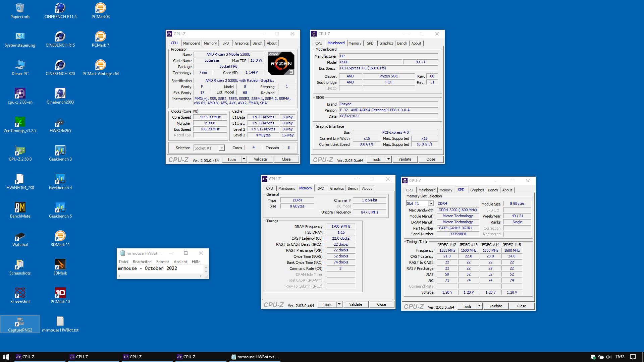
Task: Select cpu-z_2.03-en desktop icon
Action: (20, 96)
